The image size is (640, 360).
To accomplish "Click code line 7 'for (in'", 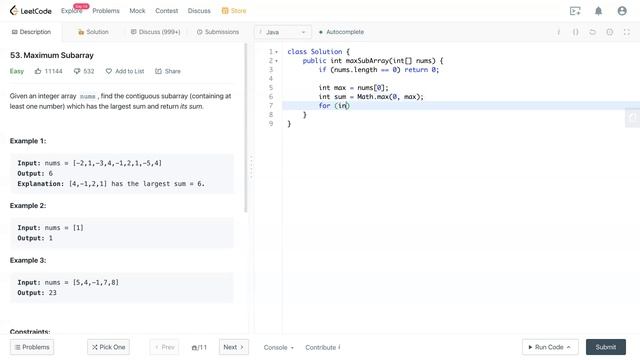I will point(334,106).
